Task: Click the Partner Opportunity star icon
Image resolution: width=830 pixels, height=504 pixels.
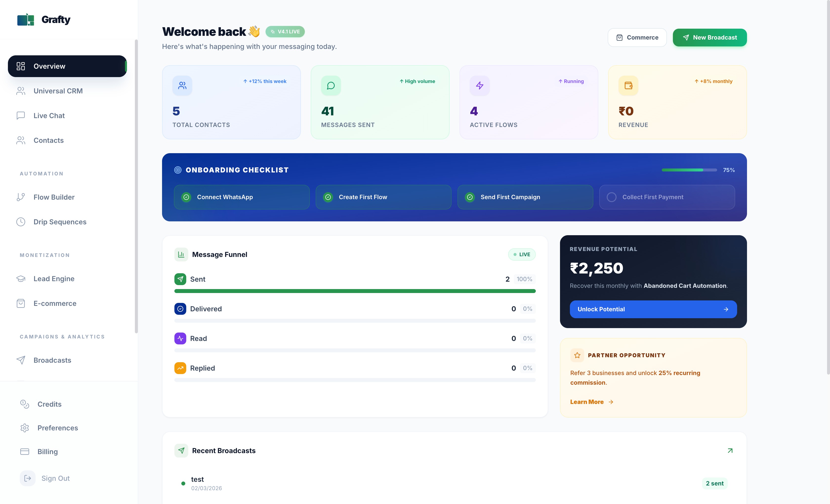Action: click(577, 356)
